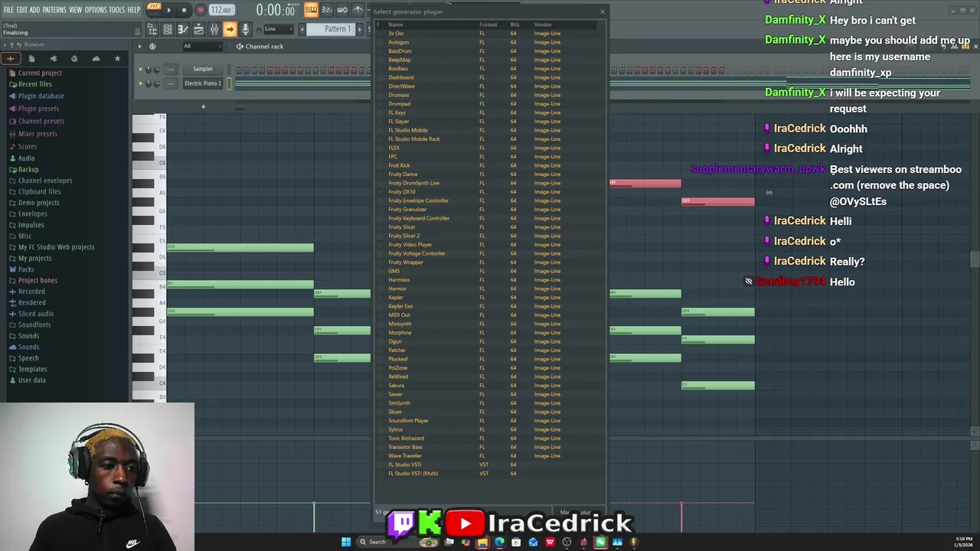The height and width of the screenshot is (551, 980).
Task: Click the Electric Piano 1 channel button
Action: (203, 83)
